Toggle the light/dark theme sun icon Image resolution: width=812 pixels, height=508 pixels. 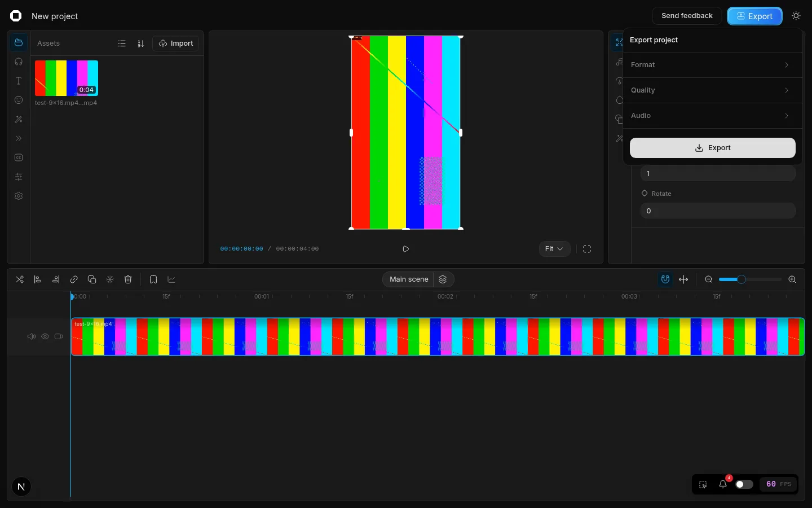796,16
